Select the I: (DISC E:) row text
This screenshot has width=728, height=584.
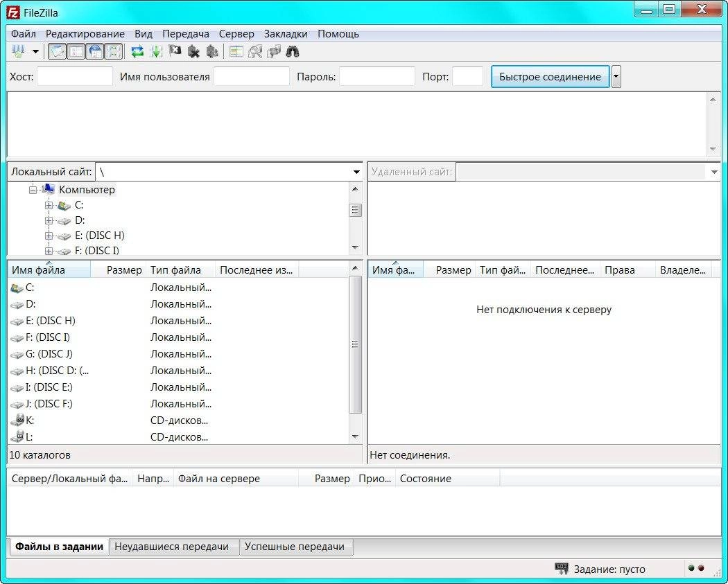tap(49, 387)
